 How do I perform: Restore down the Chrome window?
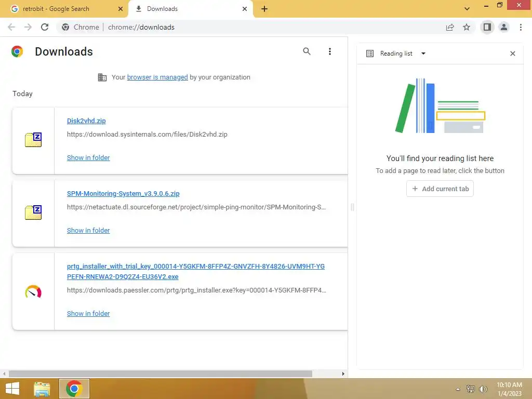pyautogui.click(x=500, y=5)
